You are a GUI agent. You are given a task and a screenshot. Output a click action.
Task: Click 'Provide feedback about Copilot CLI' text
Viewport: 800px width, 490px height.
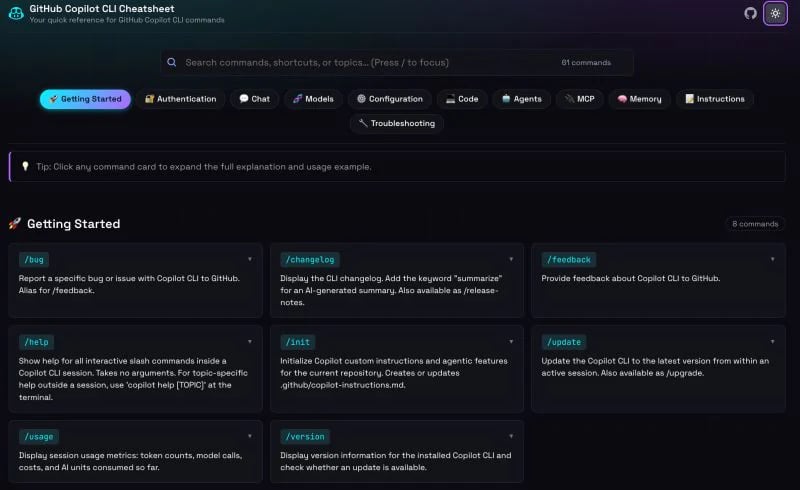(x=631, y=279)
